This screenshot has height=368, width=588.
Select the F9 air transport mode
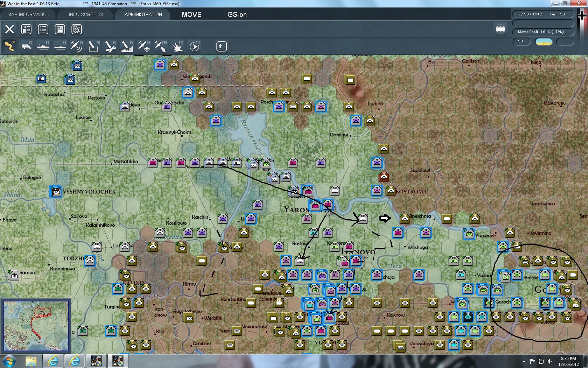[x=144, y=46]
